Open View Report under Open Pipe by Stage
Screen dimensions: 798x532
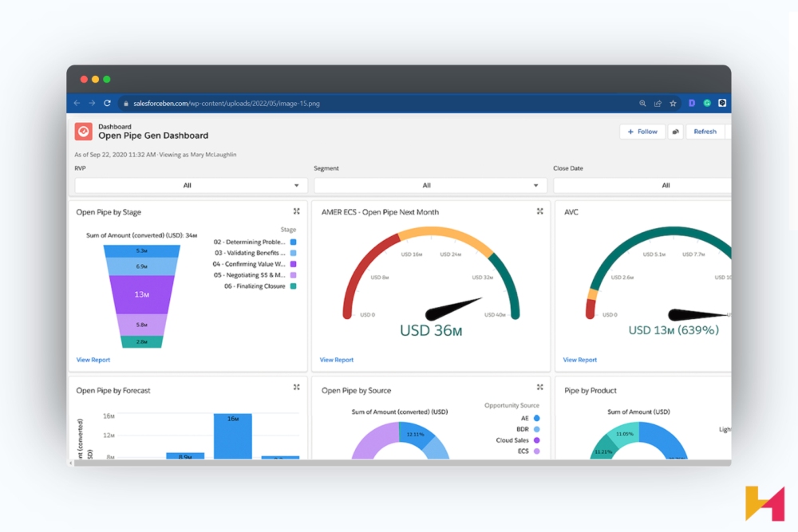coord(93,360)
